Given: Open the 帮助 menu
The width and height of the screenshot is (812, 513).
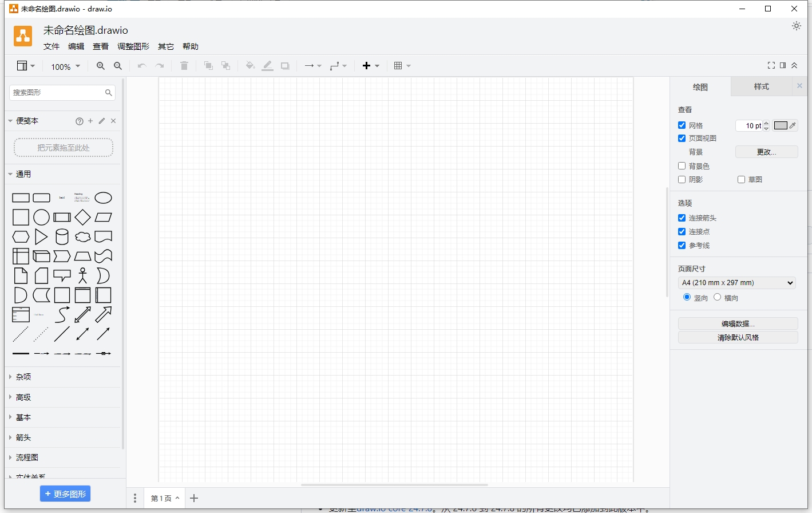Looking at the screenshot, I should [191, 46].
